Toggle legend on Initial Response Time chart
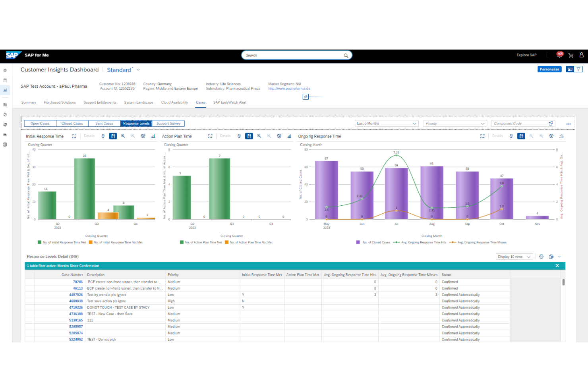Viewport: 588px width, 392px height. [x=113, y=136]
